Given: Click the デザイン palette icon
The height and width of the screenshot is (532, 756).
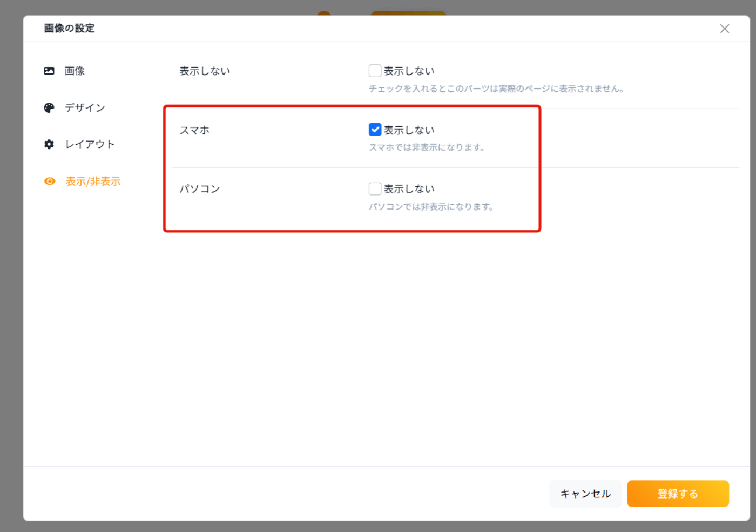Looking at the screenshot, I should pos(49,107).
